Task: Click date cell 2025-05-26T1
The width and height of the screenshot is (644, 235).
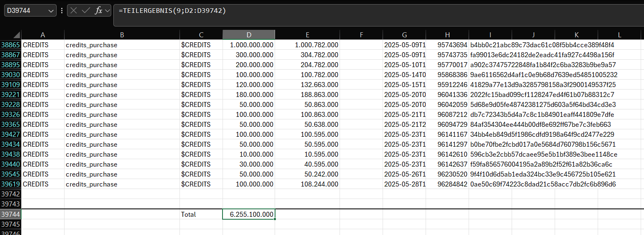Action: tap(404, 174)
